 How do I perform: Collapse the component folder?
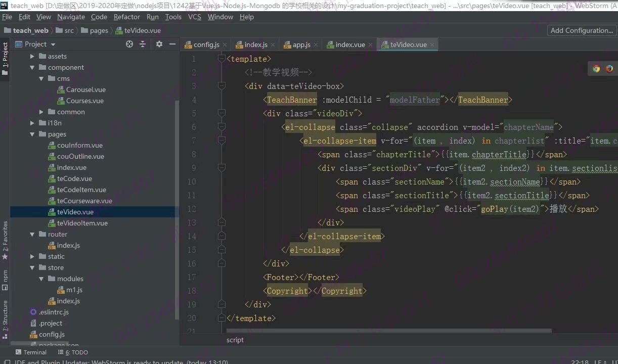32,67
